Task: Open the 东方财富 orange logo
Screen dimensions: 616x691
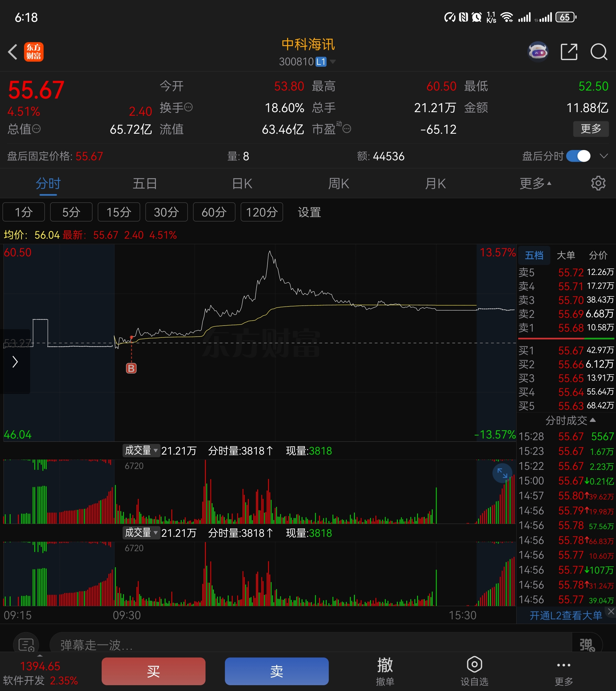Action: 34,52
